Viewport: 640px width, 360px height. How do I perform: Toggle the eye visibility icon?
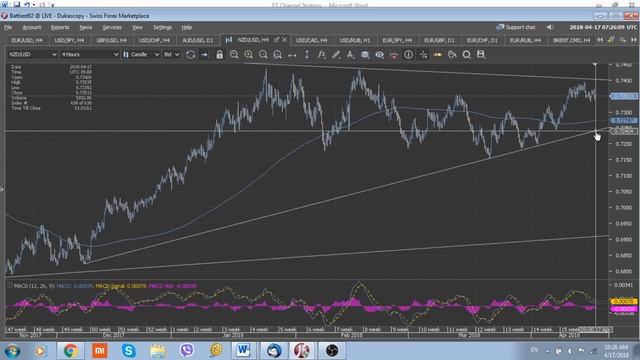coord(380,54)
